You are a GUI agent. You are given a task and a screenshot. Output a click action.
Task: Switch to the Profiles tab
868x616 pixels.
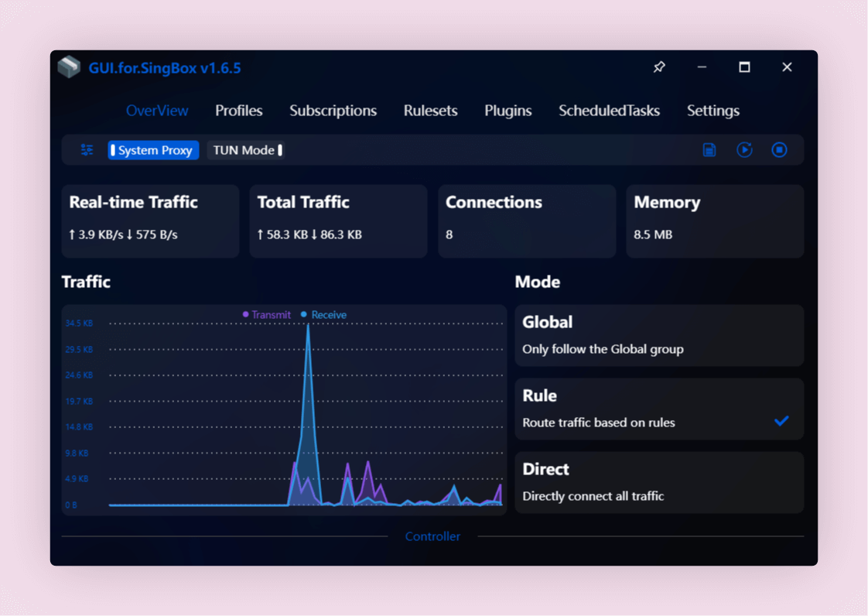coord(238,111)
